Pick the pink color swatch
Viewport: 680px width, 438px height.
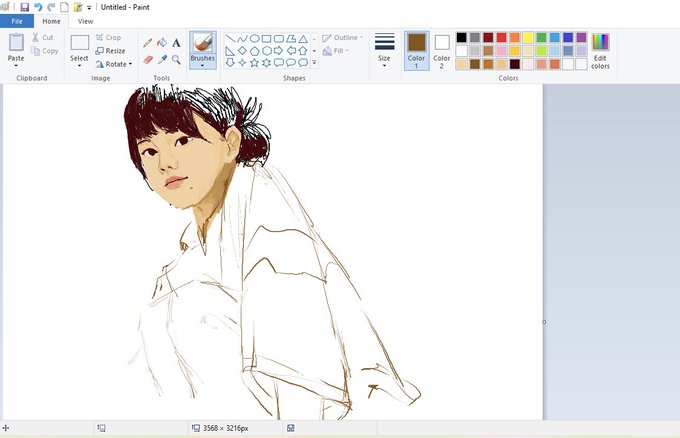501,51
